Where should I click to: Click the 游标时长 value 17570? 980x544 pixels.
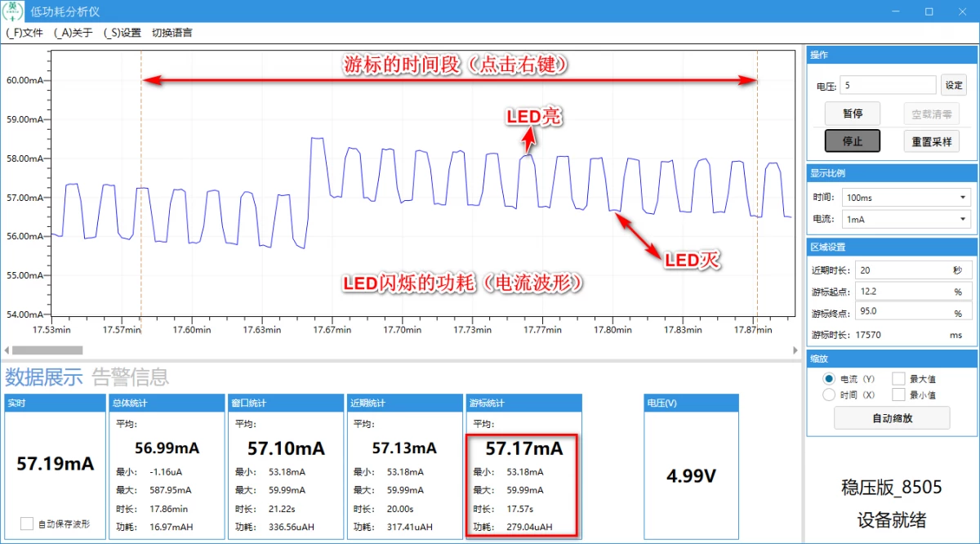(868, 335)
